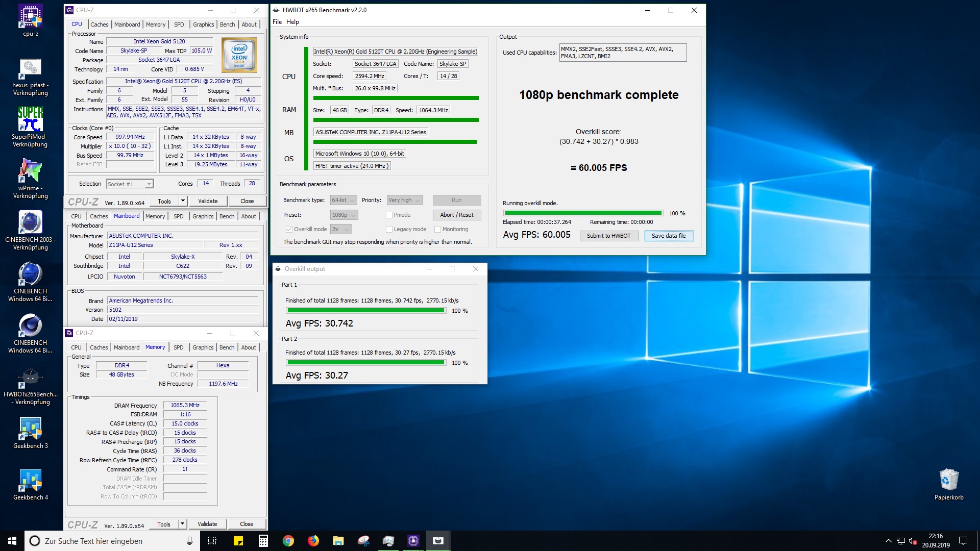
Task: Click the Abort / Reset button
Action: [x=457, y=215]
